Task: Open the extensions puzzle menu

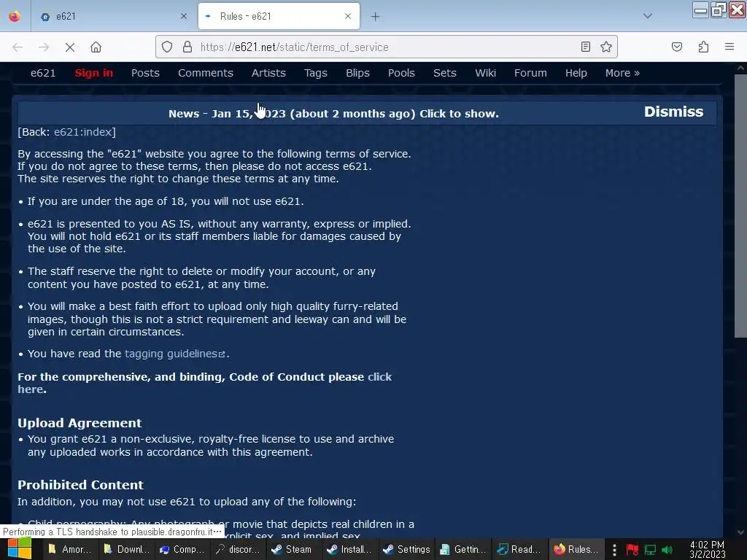Action: tap(703, 47)
